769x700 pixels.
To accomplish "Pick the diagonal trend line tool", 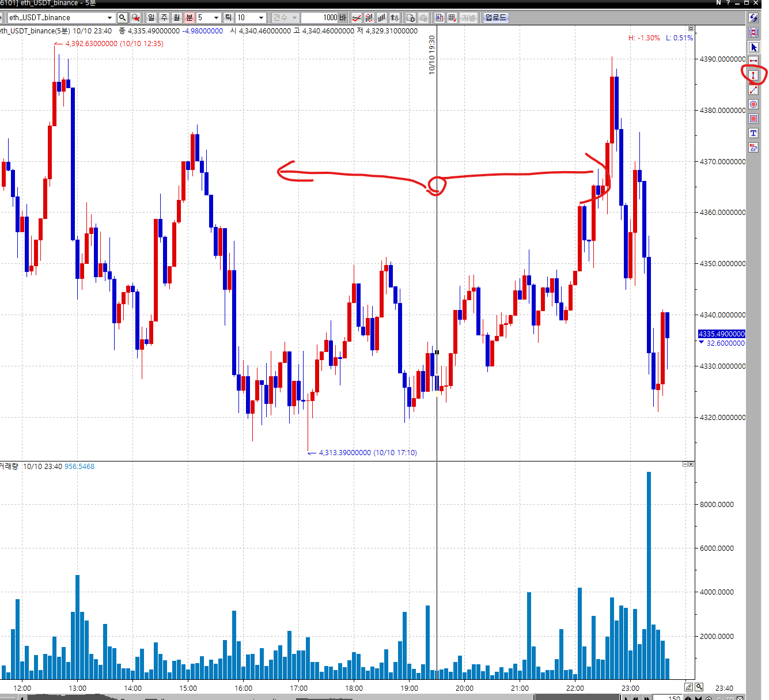I will 753,90.
